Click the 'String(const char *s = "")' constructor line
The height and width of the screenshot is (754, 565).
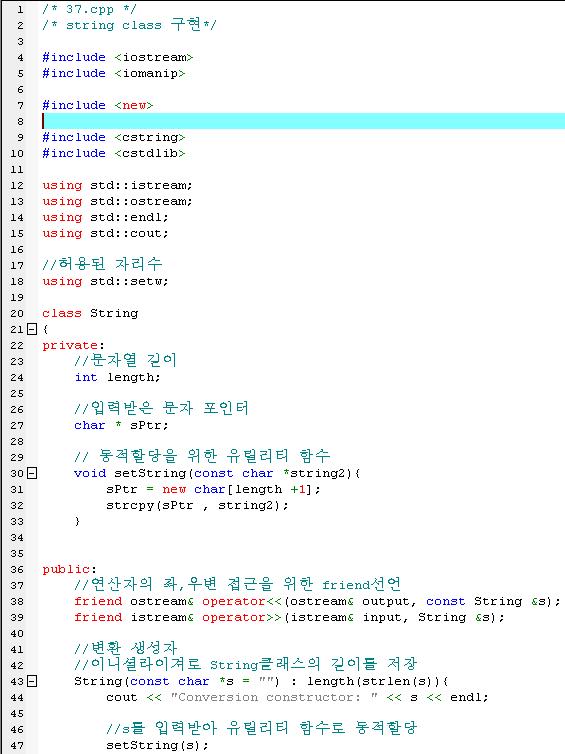click(x=262, y=681)
